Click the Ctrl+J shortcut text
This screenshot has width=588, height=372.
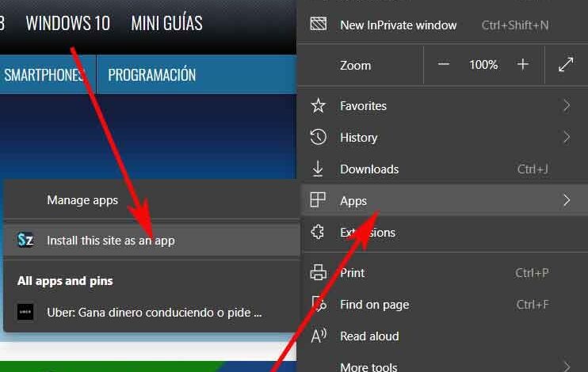(x=533, y=169)
